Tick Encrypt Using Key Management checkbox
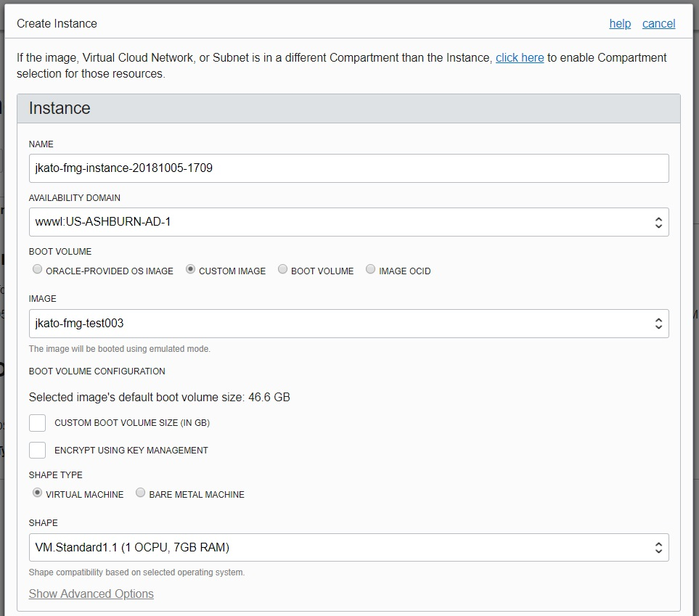 38,450
